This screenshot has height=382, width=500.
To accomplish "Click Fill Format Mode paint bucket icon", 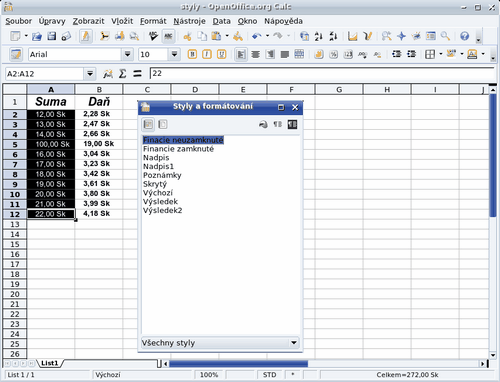I will (x=263, y=125).
